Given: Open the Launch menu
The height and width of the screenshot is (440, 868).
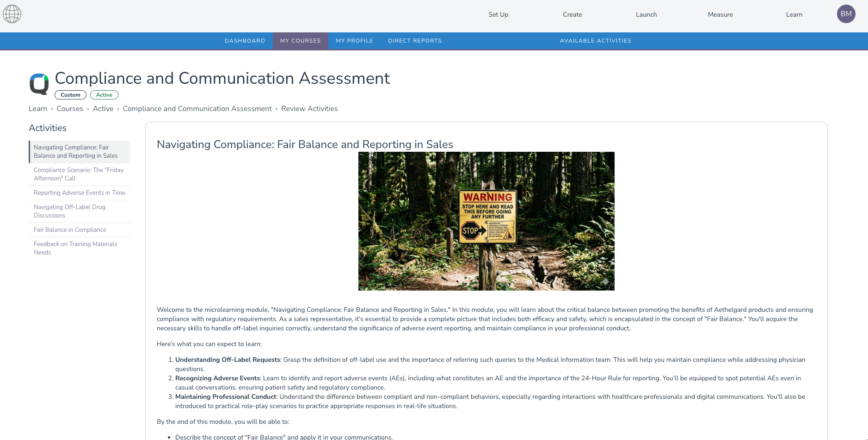Looking at the screenshot, I should tap(646, 14).
